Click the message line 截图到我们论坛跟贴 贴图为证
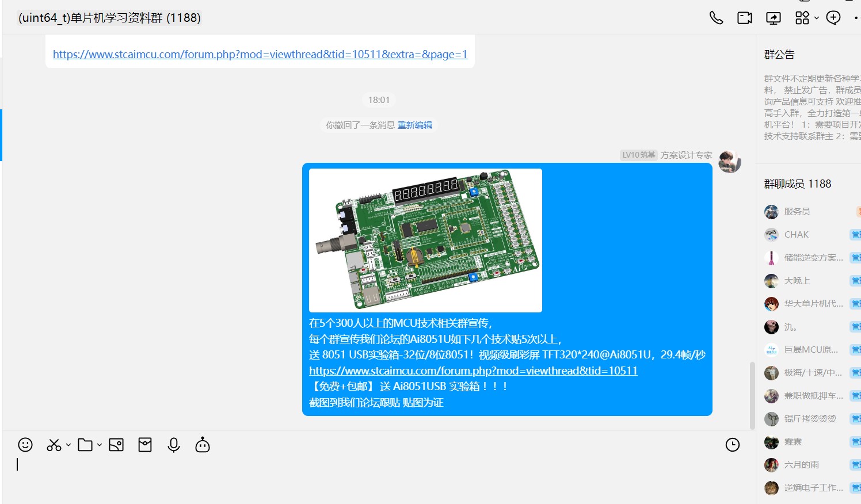The image size is (861, 504). pyautogui.click(x=376, y=403)
